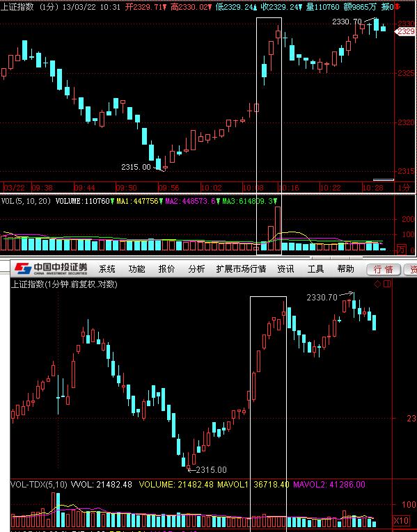Click the 行情 button
Screen dimensions: 417x532
384,269
